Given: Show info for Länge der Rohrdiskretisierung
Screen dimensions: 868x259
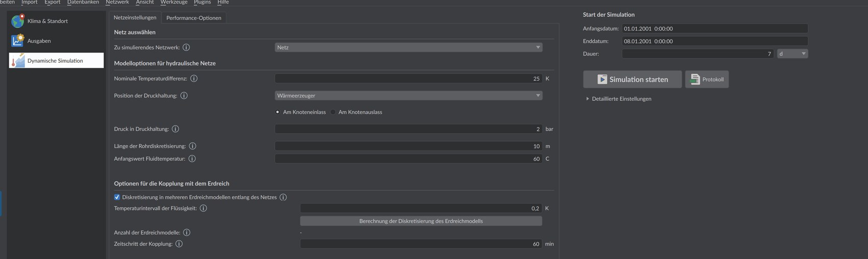Looking at the screenshot, I should click(x=192, y=146).
